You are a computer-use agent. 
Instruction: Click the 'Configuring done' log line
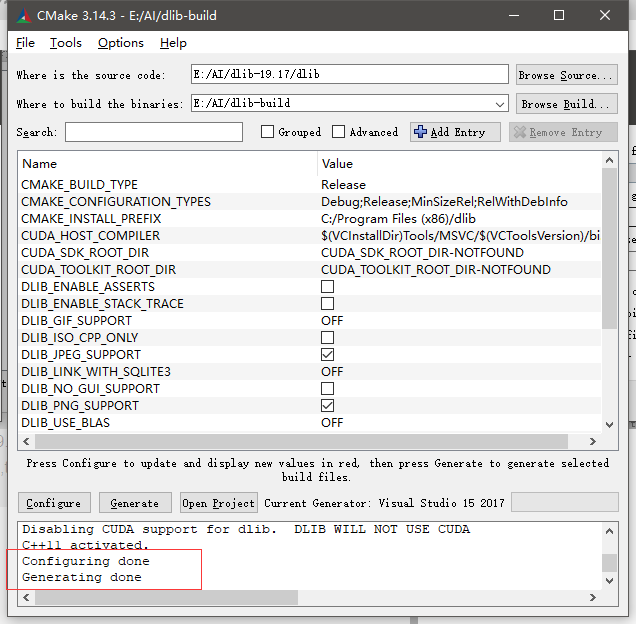click(86, 561)
